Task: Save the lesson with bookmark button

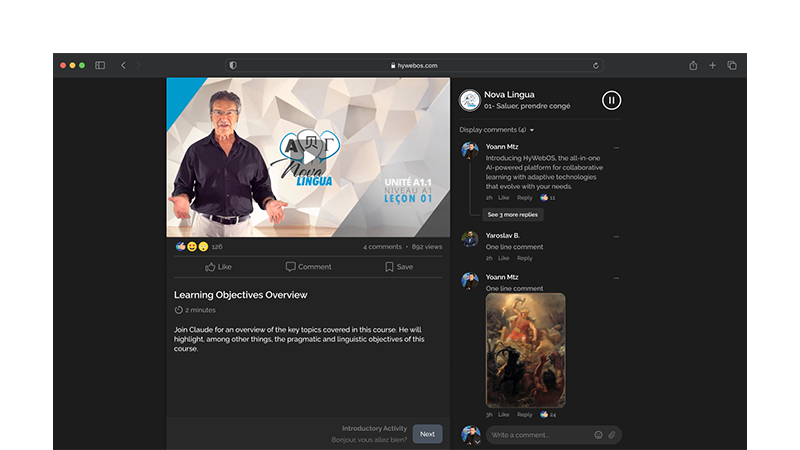Action: (398, 267)
